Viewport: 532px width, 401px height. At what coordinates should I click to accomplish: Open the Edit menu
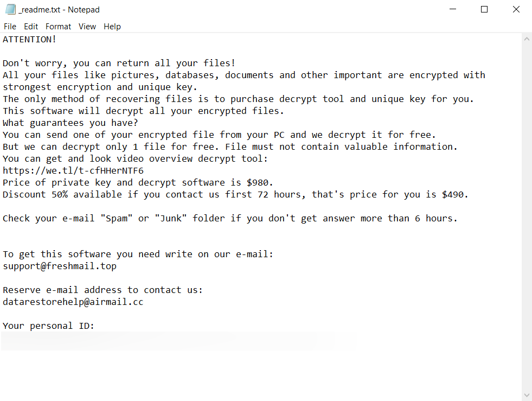click(x=31, y=27)
